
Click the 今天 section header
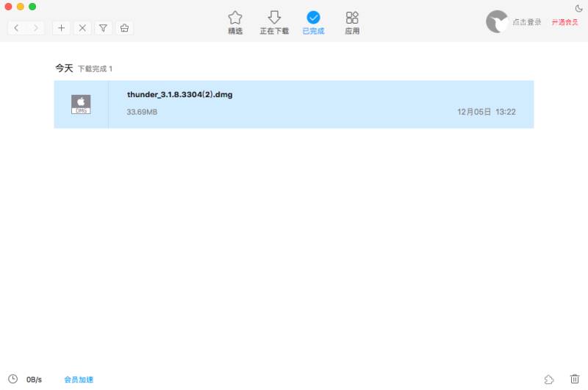[x=64, y=68]
